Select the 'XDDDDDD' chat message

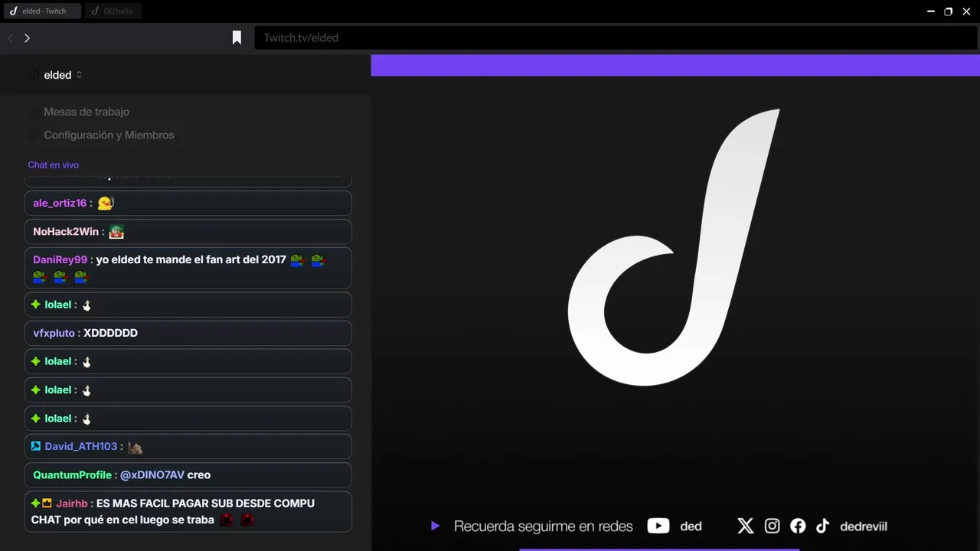[x=110, y=333]
